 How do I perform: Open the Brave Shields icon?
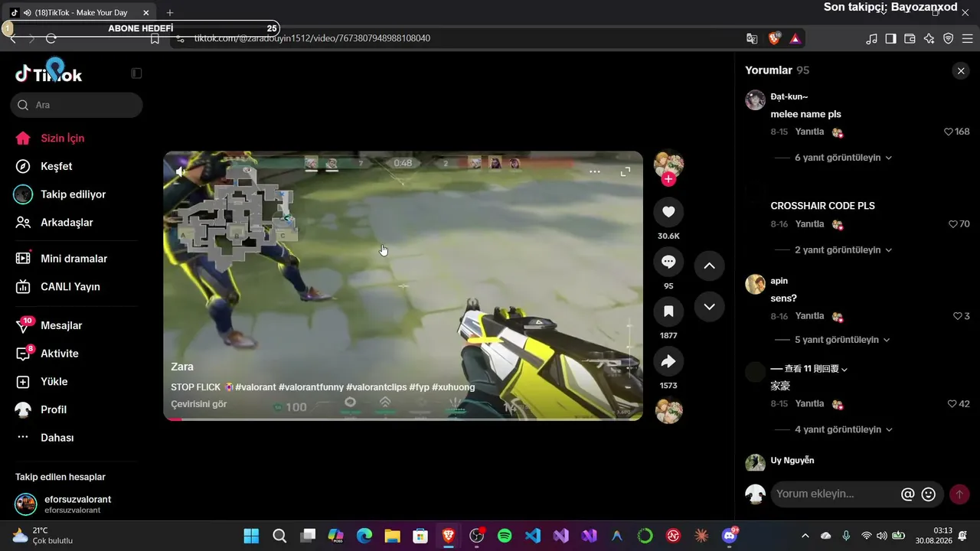(775, 38)
